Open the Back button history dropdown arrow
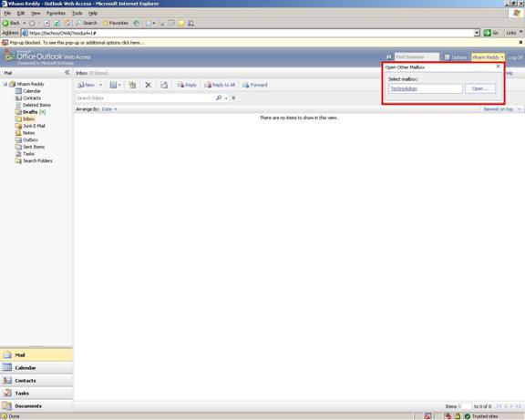 (x=25, y=23)
